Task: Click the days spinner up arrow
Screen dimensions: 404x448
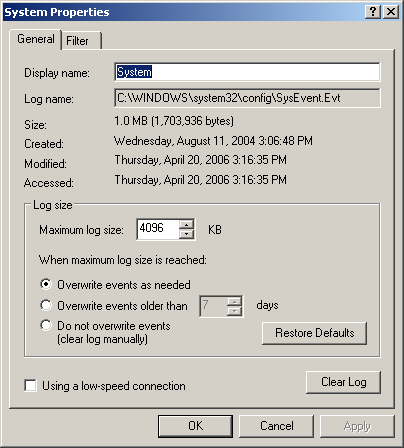Action: (235, 301)
